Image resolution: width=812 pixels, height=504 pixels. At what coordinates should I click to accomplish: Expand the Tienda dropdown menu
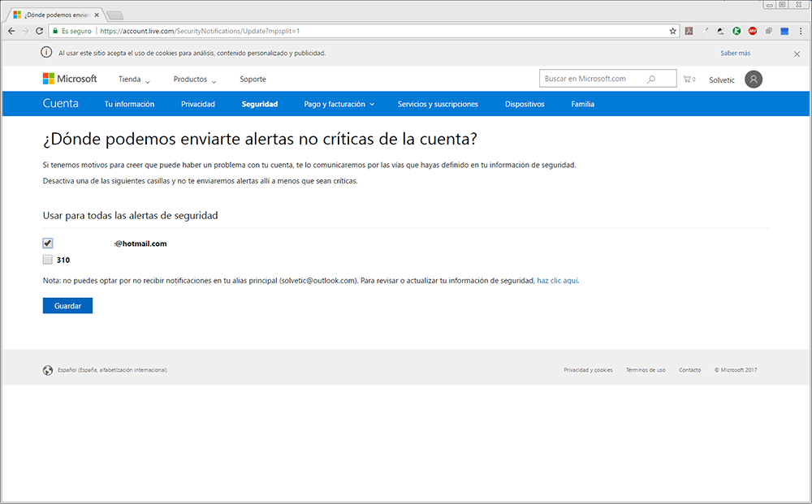(134, 80)
